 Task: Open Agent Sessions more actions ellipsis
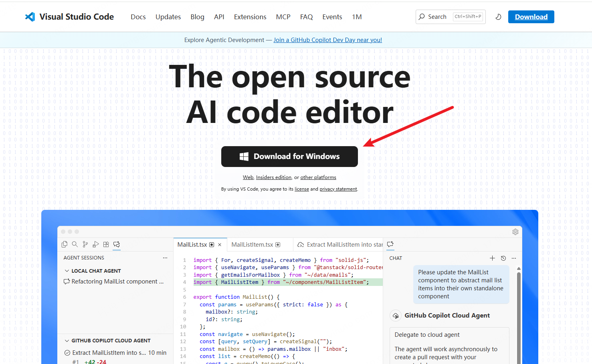[165, 258]
